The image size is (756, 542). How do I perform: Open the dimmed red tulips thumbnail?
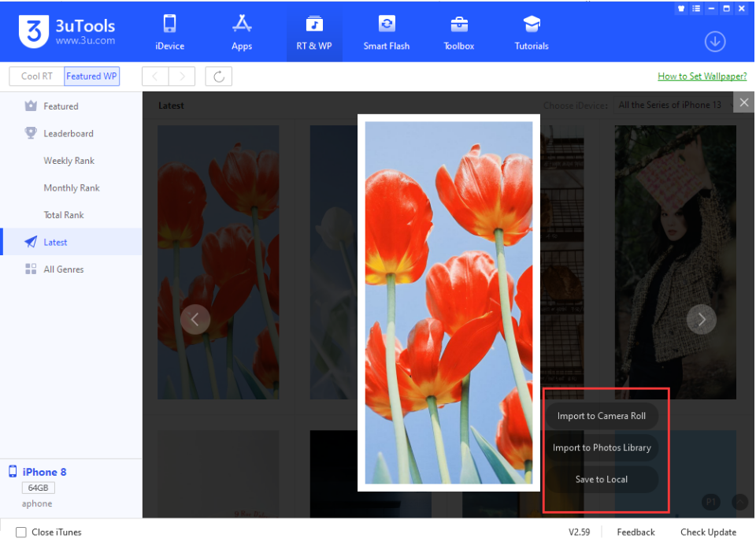(218, 262)
